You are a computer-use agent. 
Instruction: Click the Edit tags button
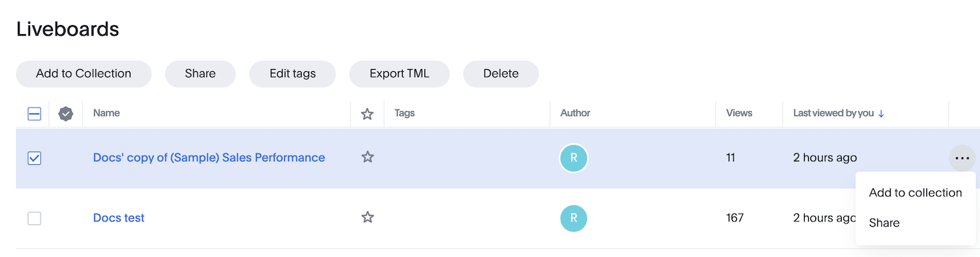coord(292,73)
